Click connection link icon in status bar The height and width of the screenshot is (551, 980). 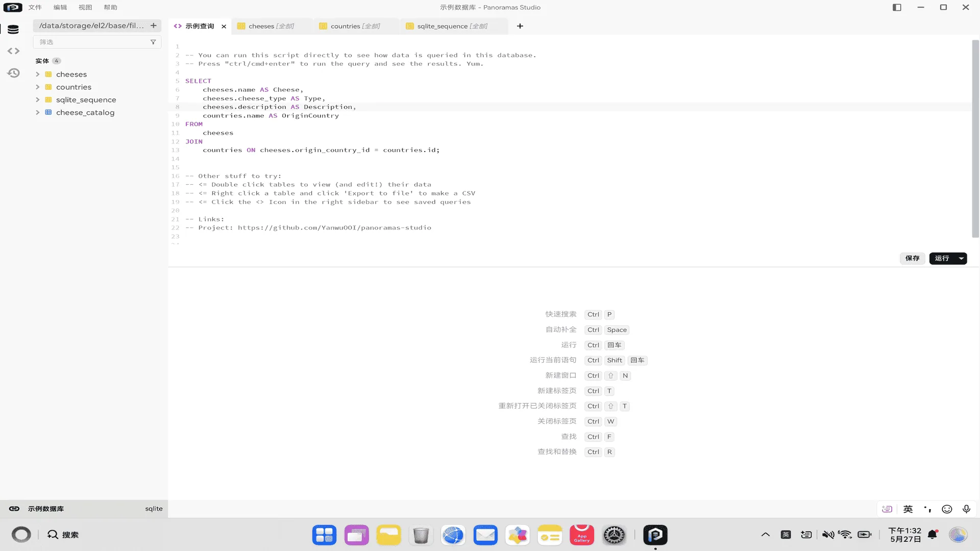click(14, 509)
